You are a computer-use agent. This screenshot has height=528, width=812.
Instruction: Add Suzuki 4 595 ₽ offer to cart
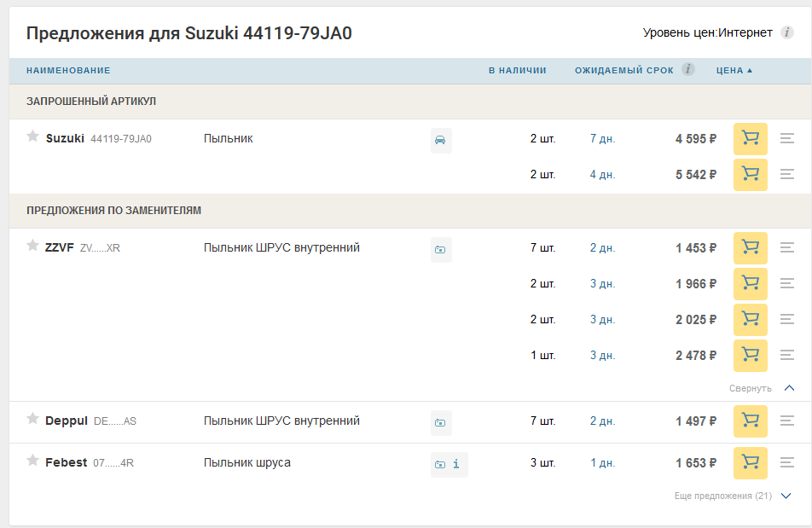click(x=750, y=139)
